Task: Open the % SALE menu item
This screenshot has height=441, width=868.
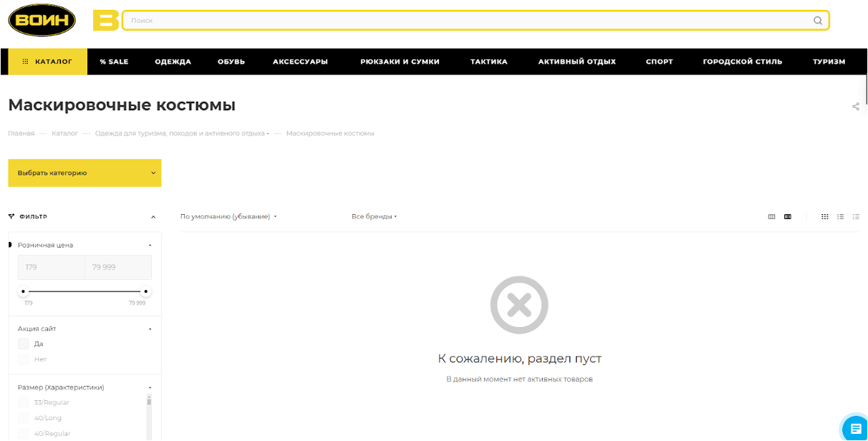Action: click(x=114, y=62)
